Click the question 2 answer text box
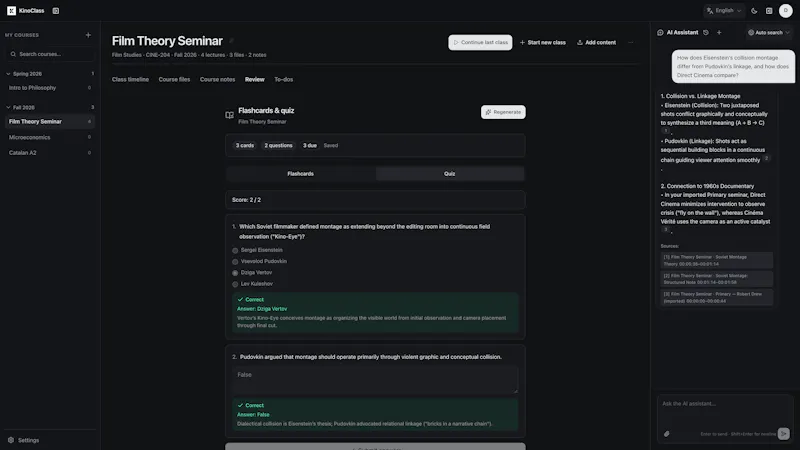 click(x=375, y=380)
